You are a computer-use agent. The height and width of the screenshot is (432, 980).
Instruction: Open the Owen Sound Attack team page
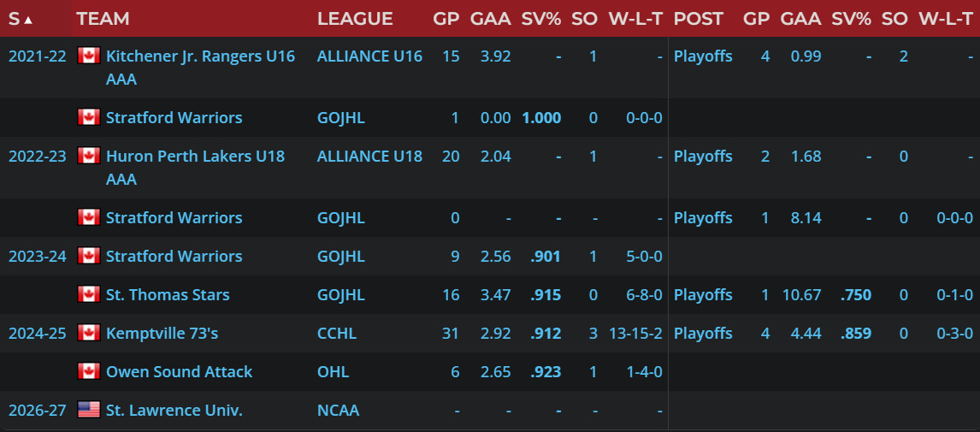[x=179, y=372]
